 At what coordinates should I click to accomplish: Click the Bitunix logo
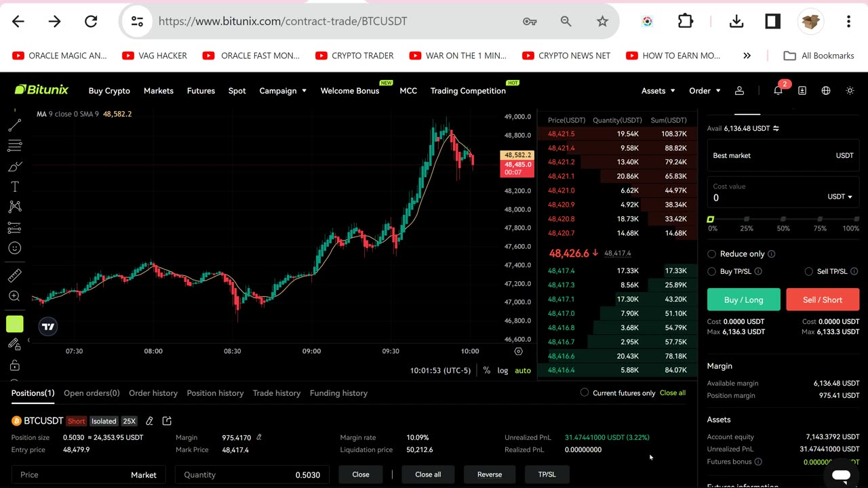click(x=41, y=89)
